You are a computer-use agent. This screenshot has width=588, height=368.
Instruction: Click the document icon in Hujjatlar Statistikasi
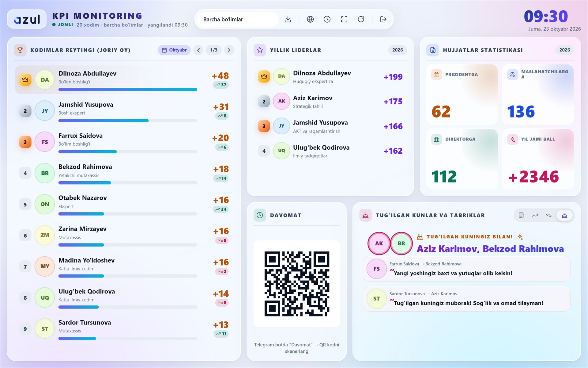[433, 50]
